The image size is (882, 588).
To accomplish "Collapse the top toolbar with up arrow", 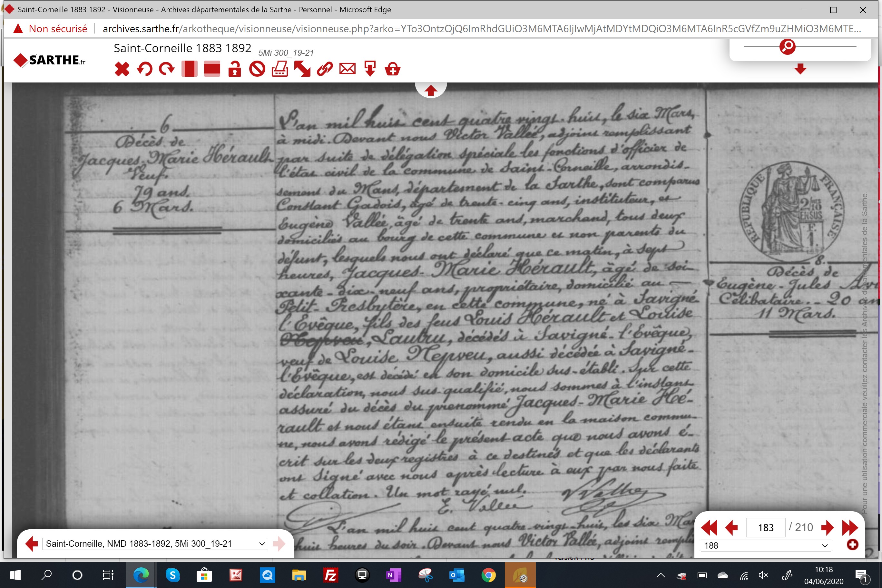I will 430,90.
